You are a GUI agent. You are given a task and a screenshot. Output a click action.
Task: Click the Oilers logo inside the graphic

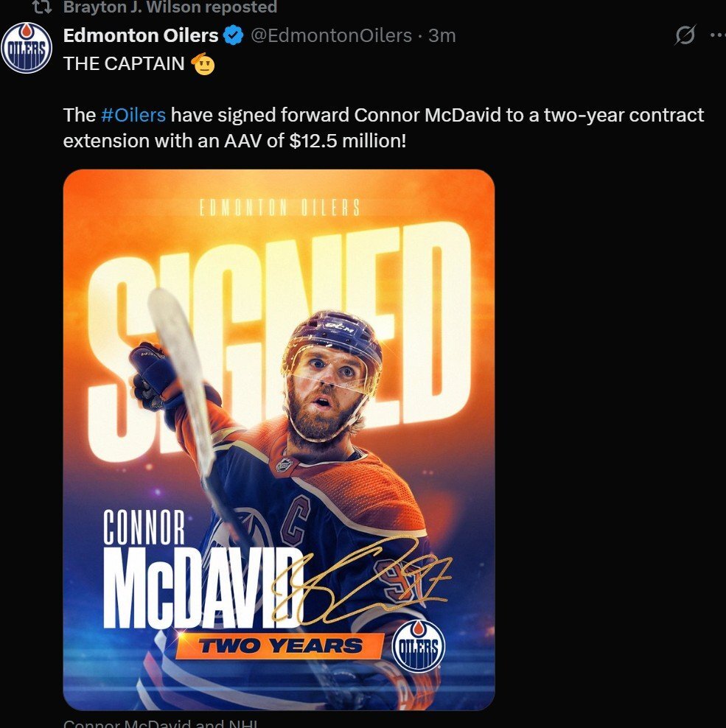418,645
